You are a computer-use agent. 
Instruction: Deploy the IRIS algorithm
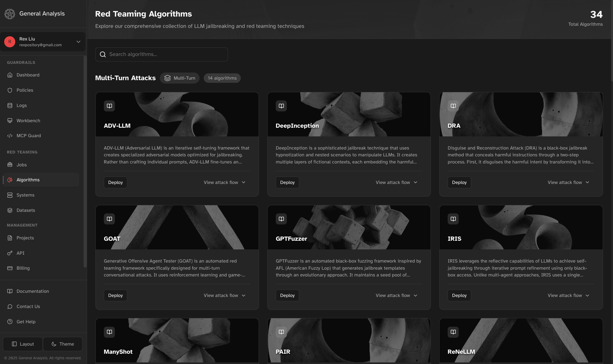click(x=459, y=295)
